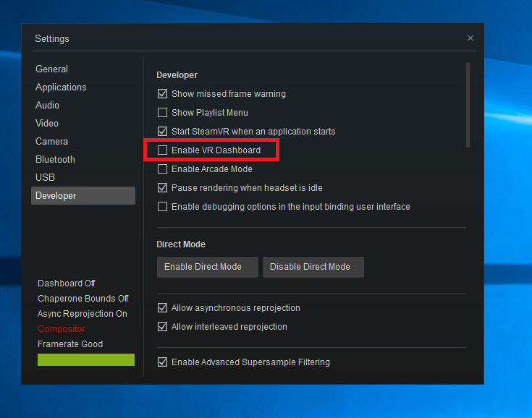The image size is (532, 418).
Task: Open Bluetooth settings
Action: [55, 160]
